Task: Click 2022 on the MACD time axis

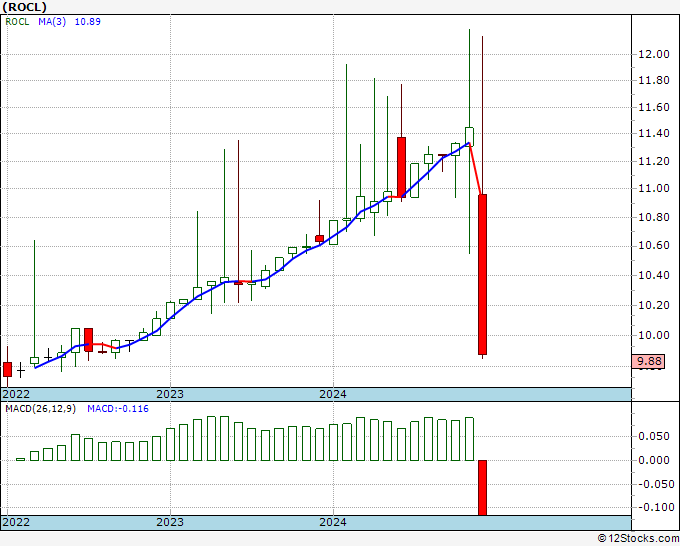Action: tap(16, 522)
